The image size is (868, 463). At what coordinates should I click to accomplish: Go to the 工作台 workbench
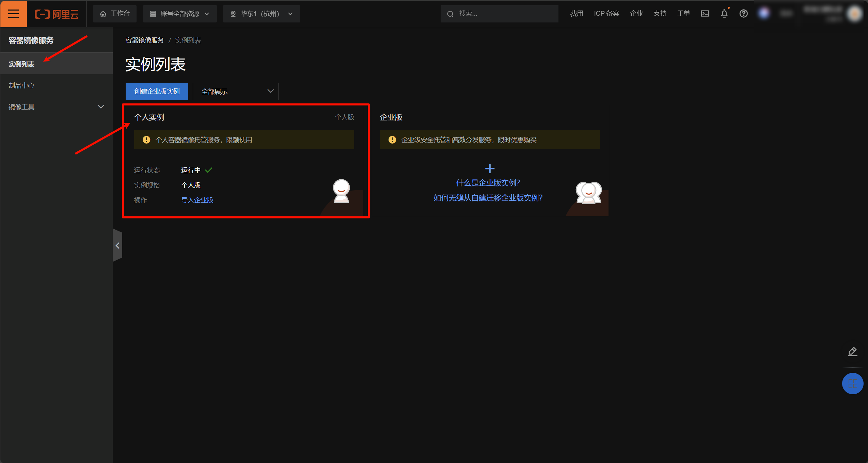(x=115, y=14)
